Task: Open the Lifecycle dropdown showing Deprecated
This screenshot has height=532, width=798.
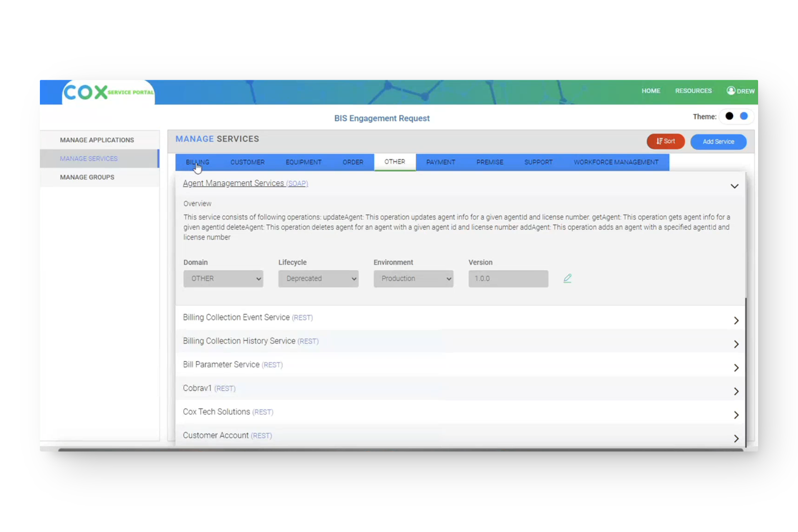Action: coord(318,278)
